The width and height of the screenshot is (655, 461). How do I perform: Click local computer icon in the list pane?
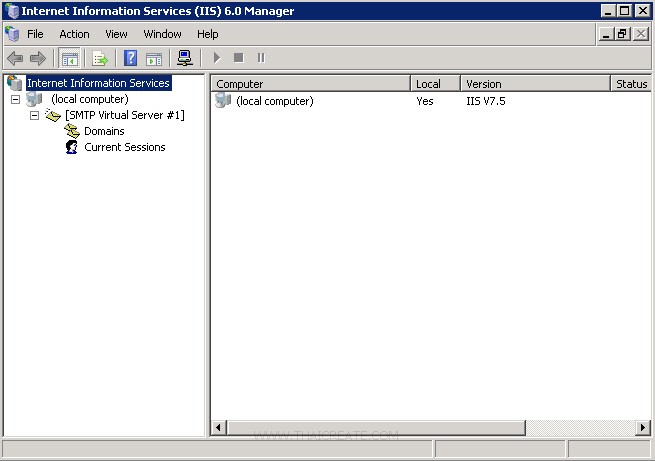point(223,101)
